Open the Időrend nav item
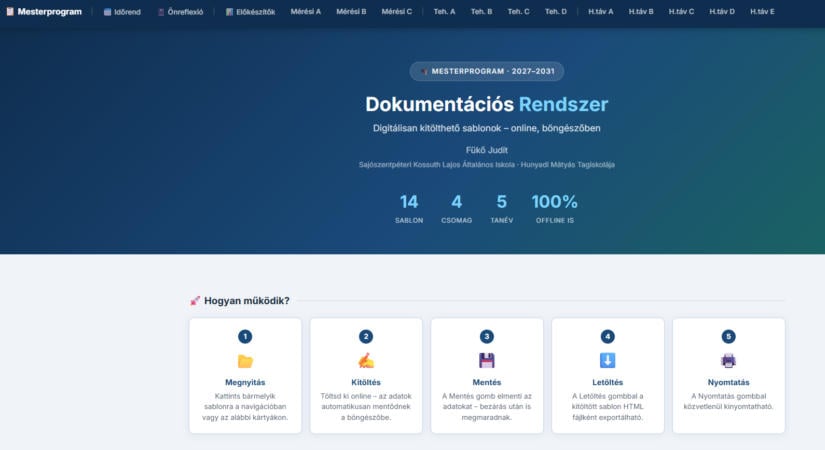 click(122, 12)
